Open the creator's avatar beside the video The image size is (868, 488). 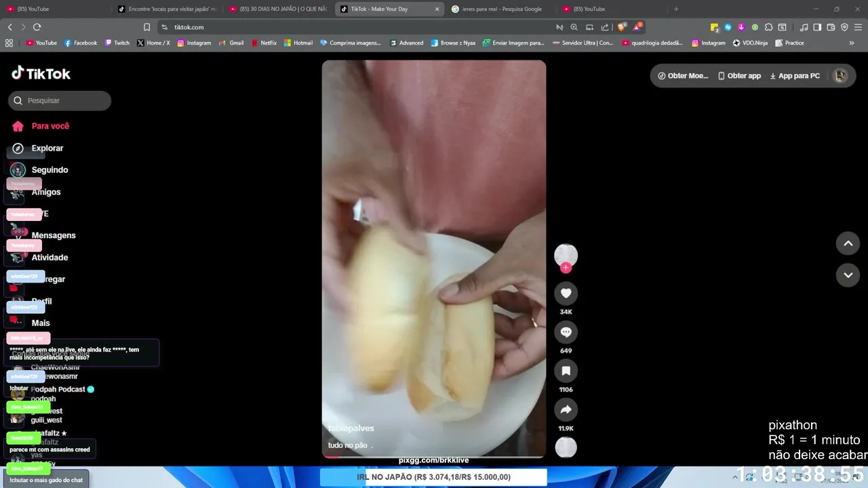pyautogui.click(x=566, y=255)
